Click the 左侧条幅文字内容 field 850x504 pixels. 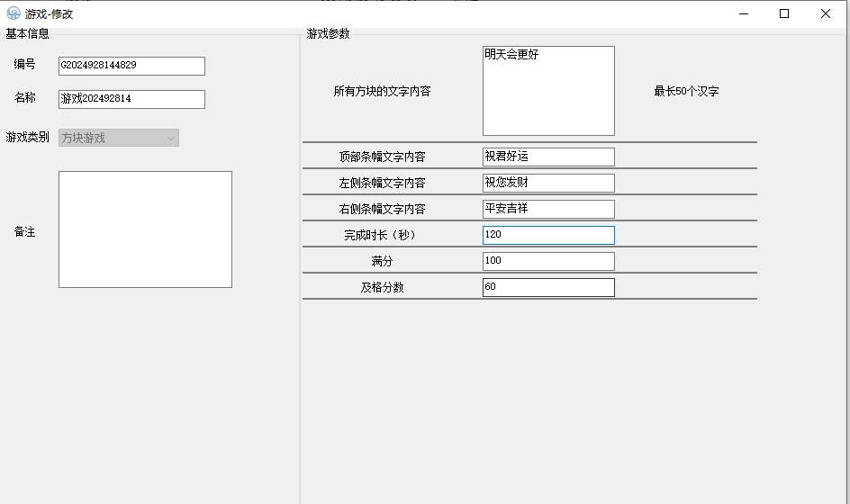click(x=548, y=183)
